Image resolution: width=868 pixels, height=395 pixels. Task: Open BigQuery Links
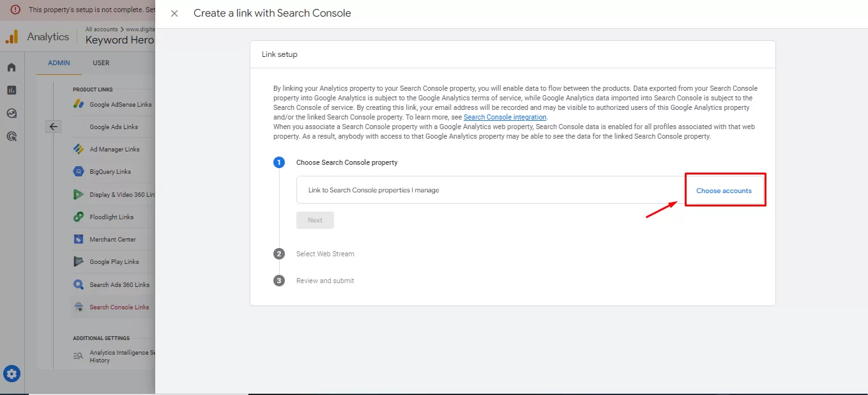[x=110, y=171]
